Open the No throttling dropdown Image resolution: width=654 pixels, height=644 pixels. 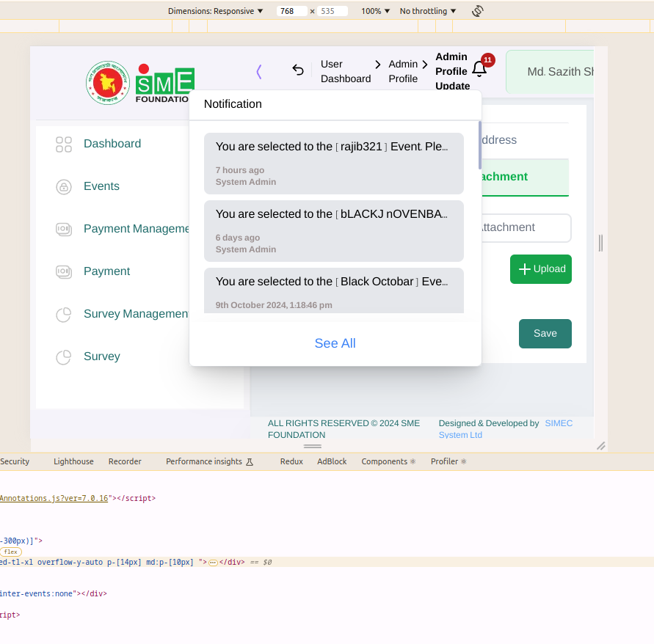point(428,11)
